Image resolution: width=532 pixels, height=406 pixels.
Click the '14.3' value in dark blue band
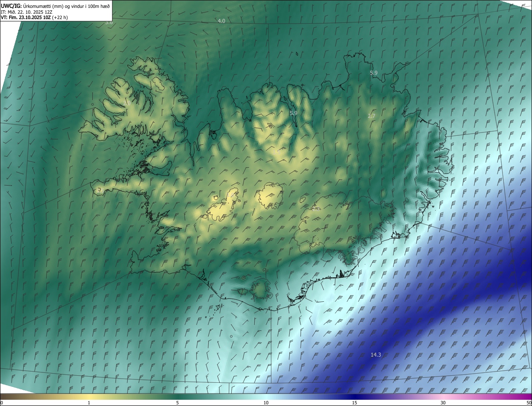[376, 355]
